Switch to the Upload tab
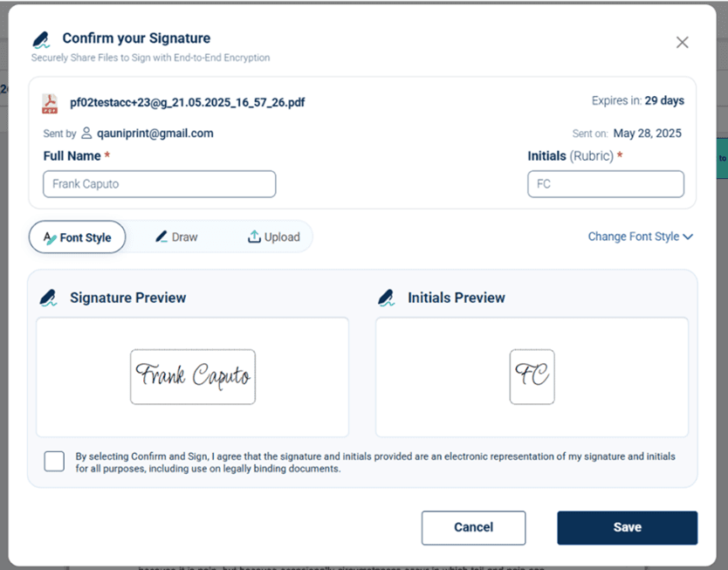The image size is (728, 570). click(x=273, y=237)
